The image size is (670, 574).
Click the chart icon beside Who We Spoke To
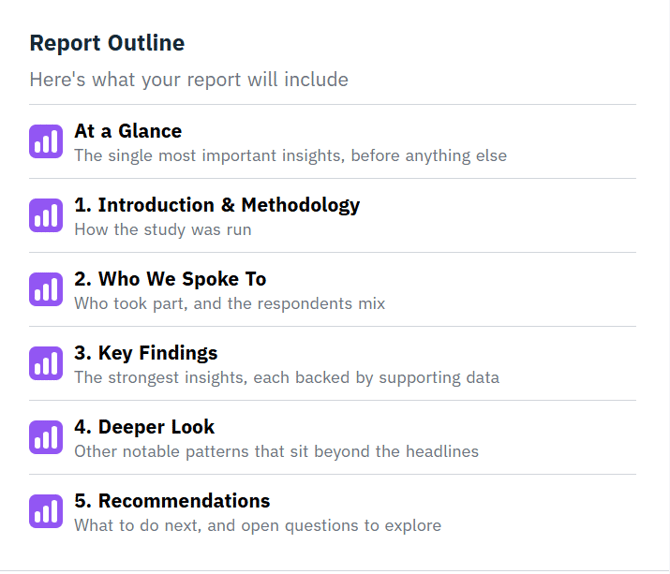tap(46, 289)
